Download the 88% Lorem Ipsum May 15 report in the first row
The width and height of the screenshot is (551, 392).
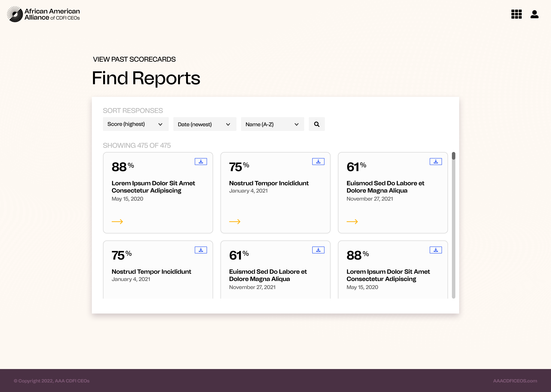[201, 162]
